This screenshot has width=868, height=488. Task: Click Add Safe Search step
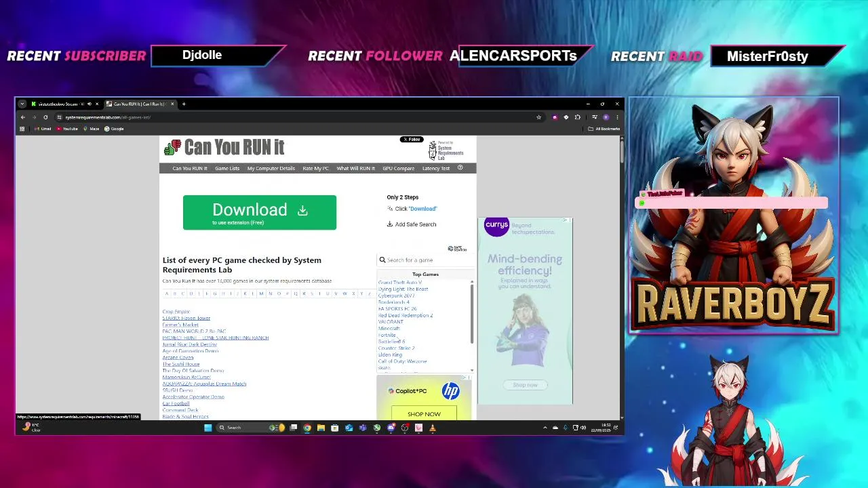412,224
